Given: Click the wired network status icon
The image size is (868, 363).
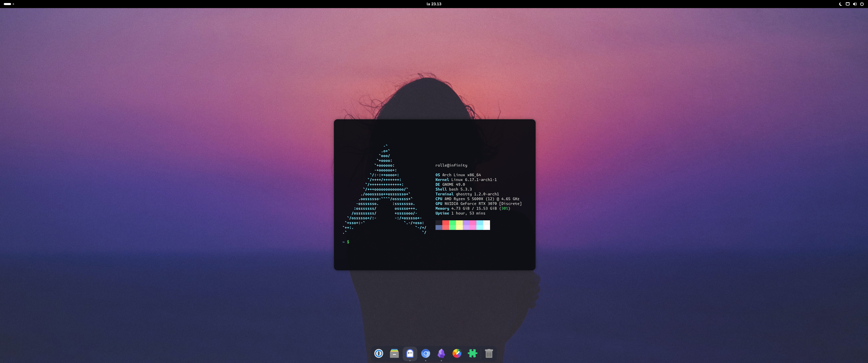Looking at the screenshot, I should (x=848, y=4).
